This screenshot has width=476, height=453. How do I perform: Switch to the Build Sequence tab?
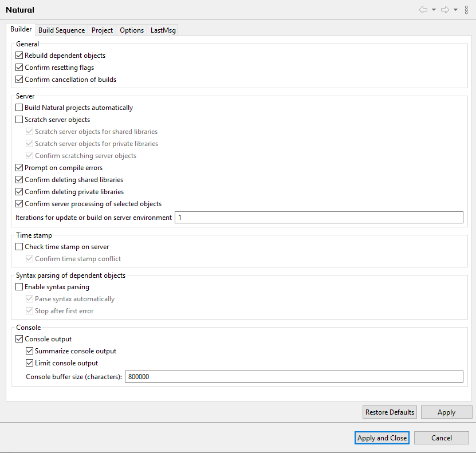(x=61, y=30)
